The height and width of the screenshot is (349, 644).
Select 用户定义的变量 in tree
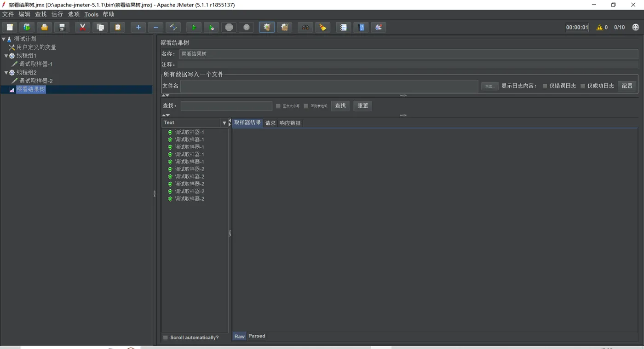[x=36, y=47]
